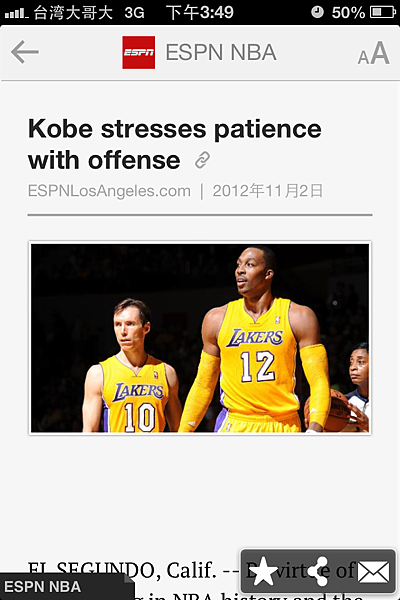Viewport: 400px width, 600px height.
Task: Tap the article date 2012年11月2日
Action: tap(268, 191)
